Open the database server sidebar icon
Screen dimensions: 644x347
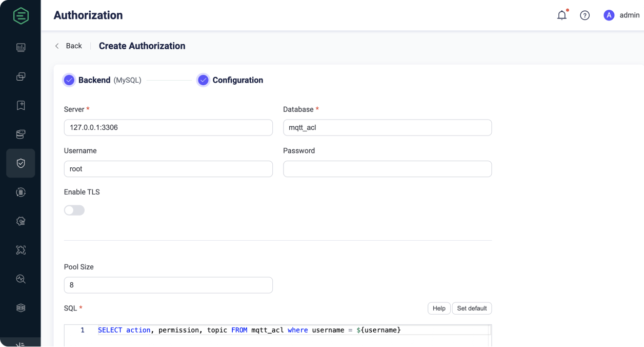(x=21, y=134)
